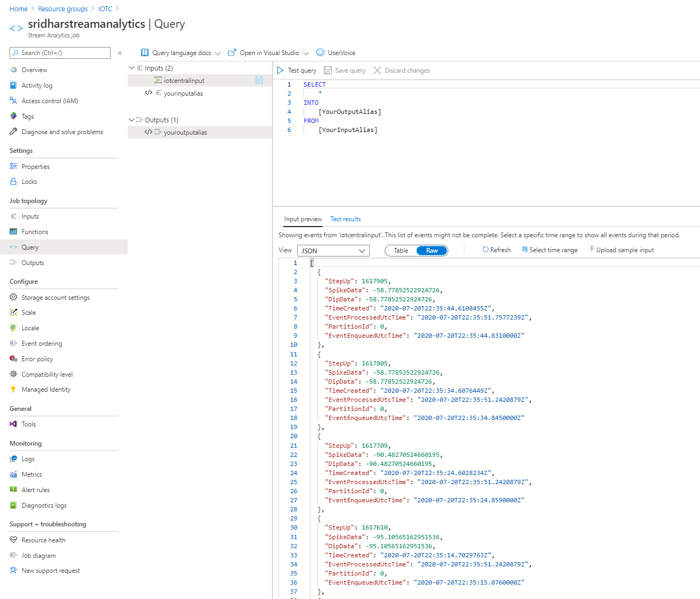Viewport: 700px width, 599px height.
Task: Check Resource health for the job
Action: coord(43,540)
